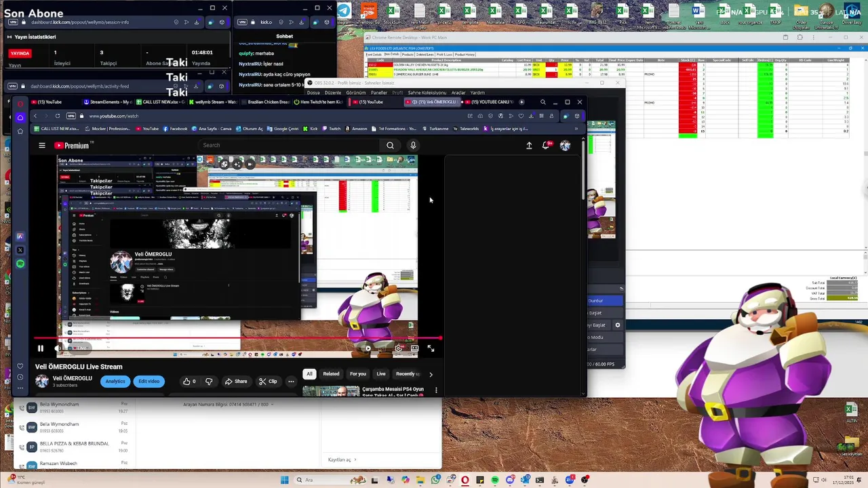Image resolution: width=868 pixels, height=488 pixels.
Task: Open the Opera sidebar home icon
Action: pyautogui.click(x=20, y=117)
